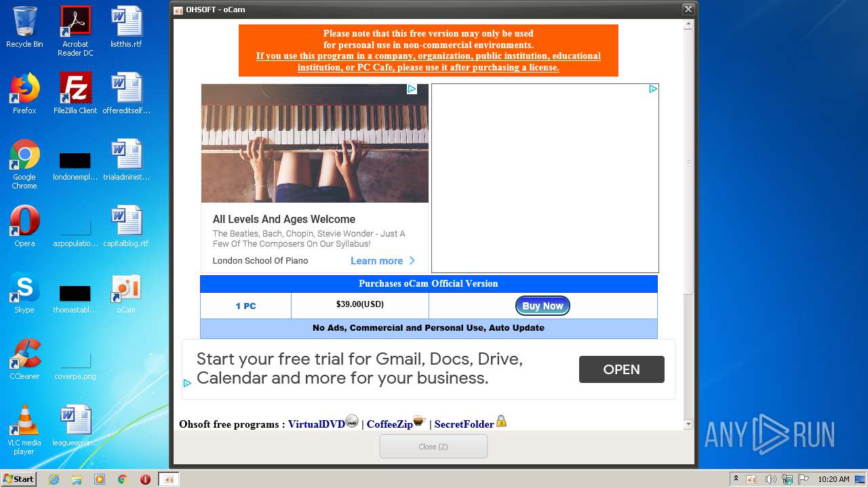This screenshot has height=488, width=868.
Task: Open coverpa.png image file
Action: click(x=75, y=366)
